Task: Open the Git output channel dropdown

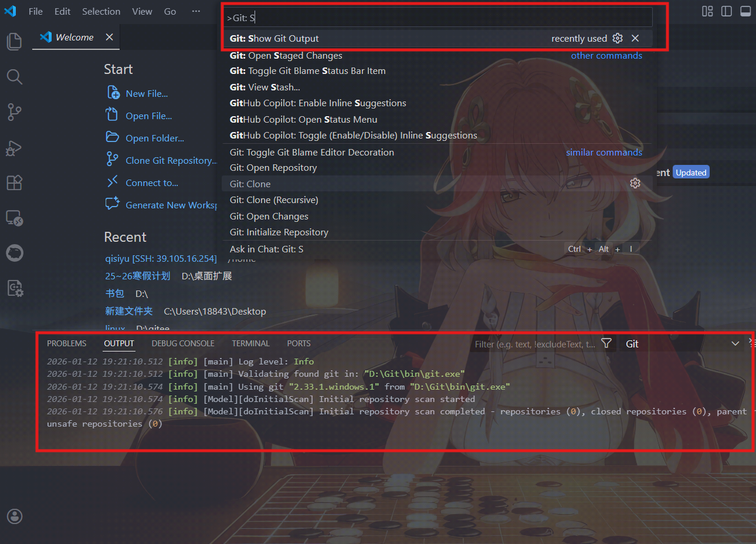Action: [x=683, y=344]
